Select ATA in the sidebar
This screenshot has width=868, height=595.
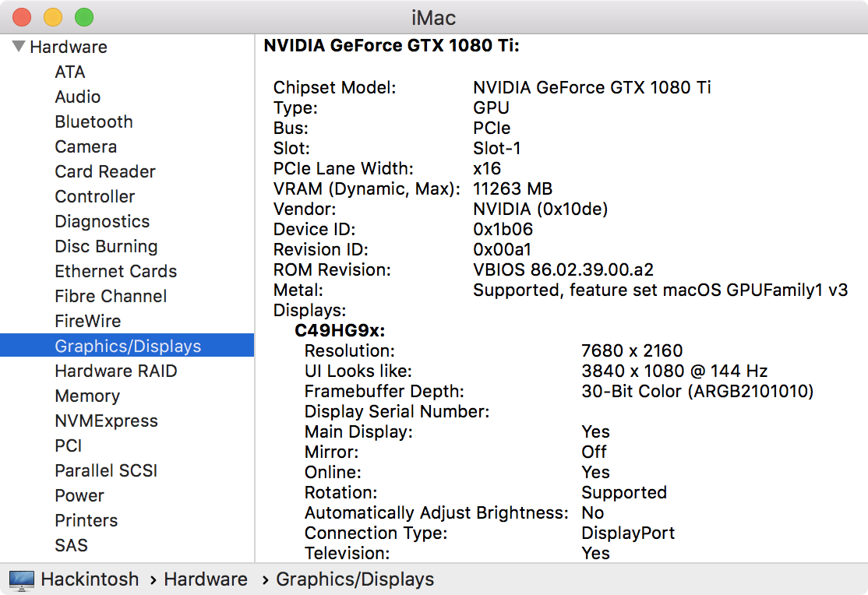[x=70, y=72]
